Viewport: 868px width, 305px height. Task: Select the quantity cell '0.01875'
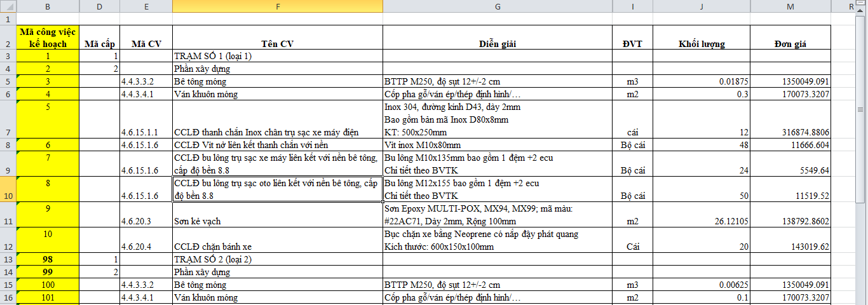(702, 81)
